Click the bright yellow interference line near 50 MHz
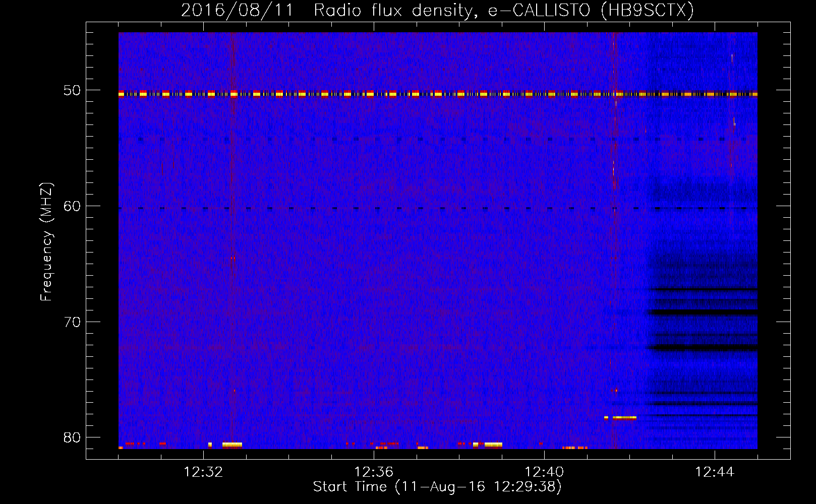Image resolution: width=816 pixels, height=504 pixels. coord(438,94)
